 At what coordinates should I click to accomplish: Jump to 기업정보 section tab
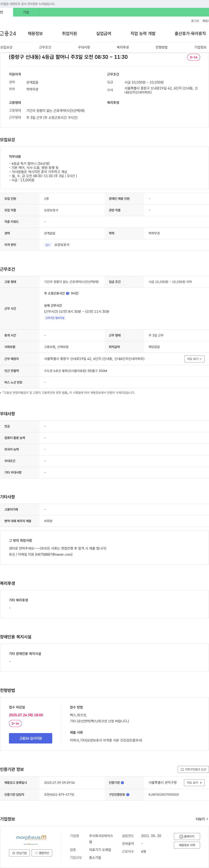point(200,47)
